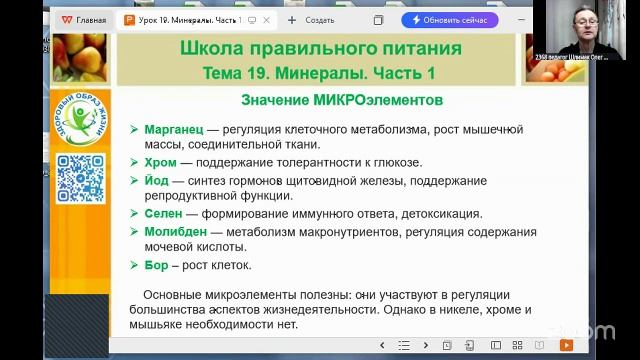Click the word Хром in the list
640x360 pixels.
click(x=160, y=162)
